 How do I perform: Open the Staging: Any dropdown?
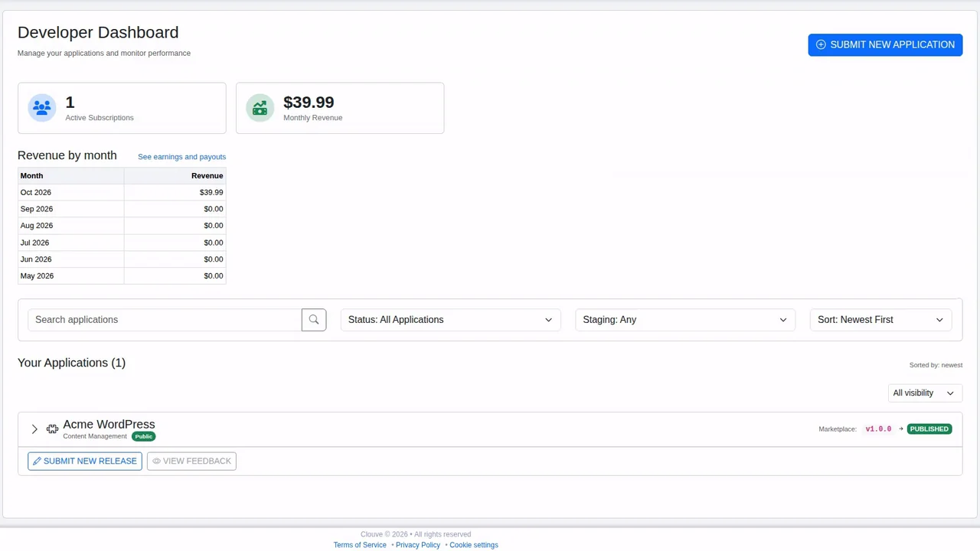coord(685,320)
